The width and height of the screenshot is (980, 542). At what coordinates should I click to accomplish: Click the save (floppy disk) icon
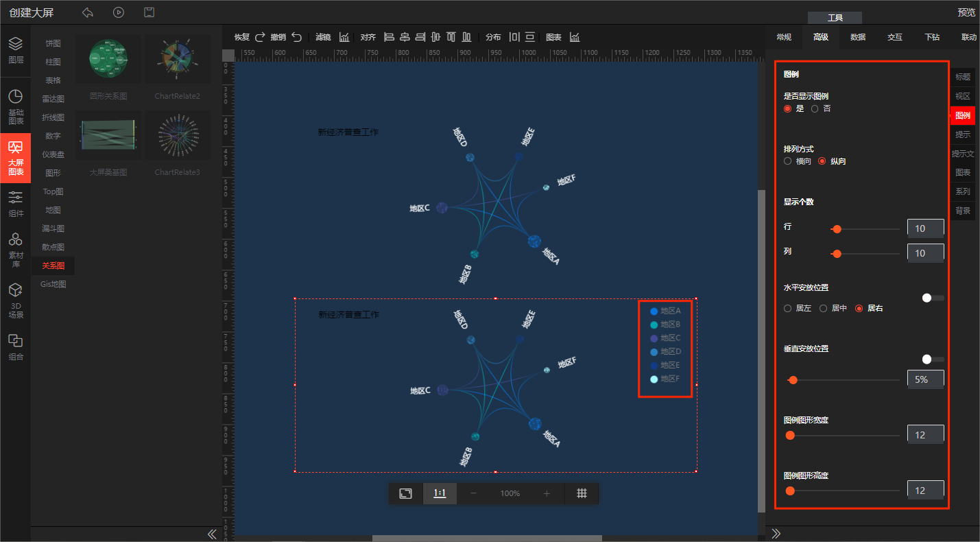[149, 12]
